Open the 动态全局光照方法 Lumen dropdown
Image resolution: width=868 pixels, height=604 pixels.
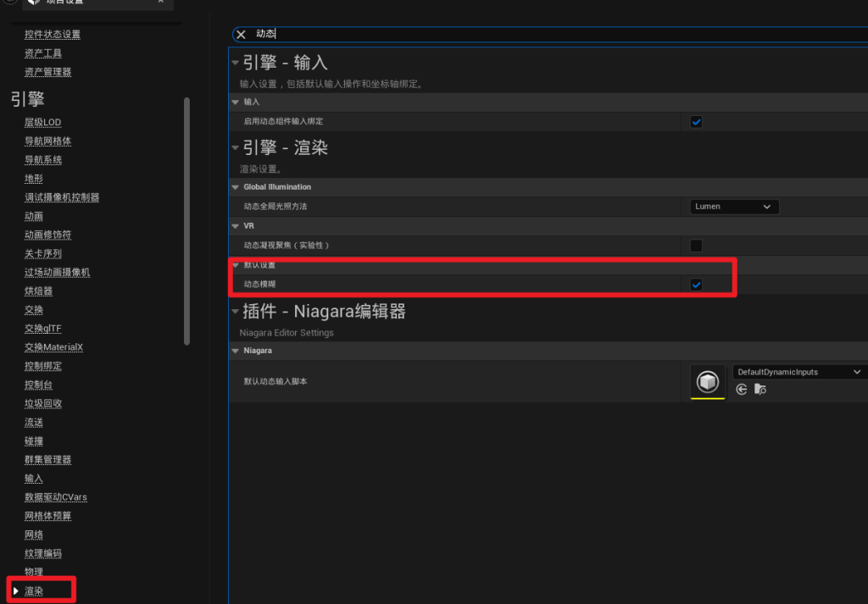(x=733, y=207)
